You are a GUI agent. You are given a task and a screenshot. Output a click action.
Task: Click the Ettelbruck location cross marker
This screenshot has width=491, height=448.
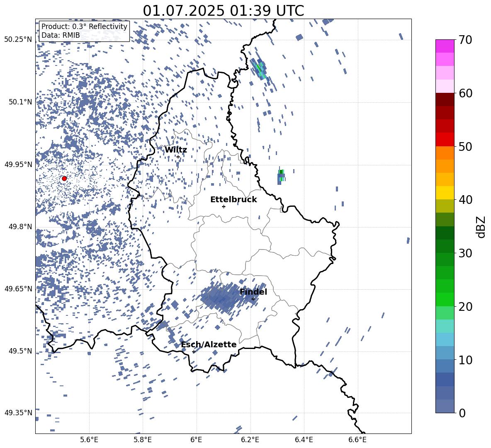[x=224, y=206]
